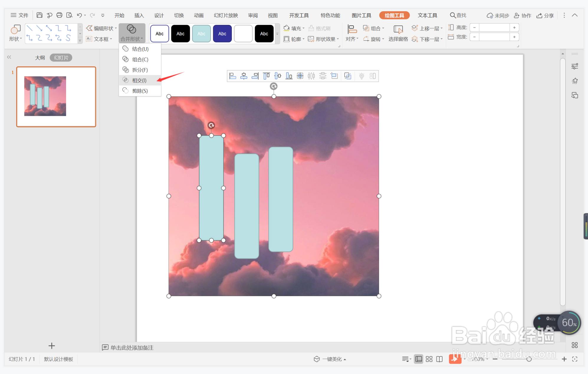The height and width of the screenshot is (374, 588).
Task: Click the Align Vertical Middle icon in floating toolbar
Action: tap(277, 76)
